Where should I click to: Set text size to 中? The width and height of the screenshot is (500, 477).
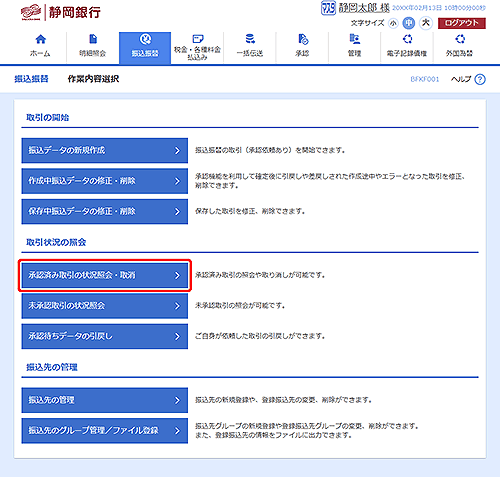click(x=409, y=23)
